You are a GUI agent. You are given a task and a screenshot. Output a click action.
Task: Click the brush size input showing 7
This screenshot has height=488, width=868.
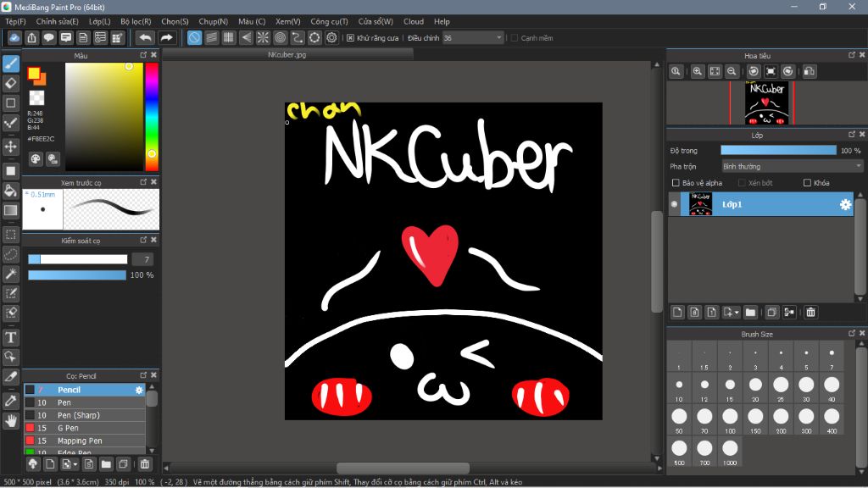[x=142, y=259]
